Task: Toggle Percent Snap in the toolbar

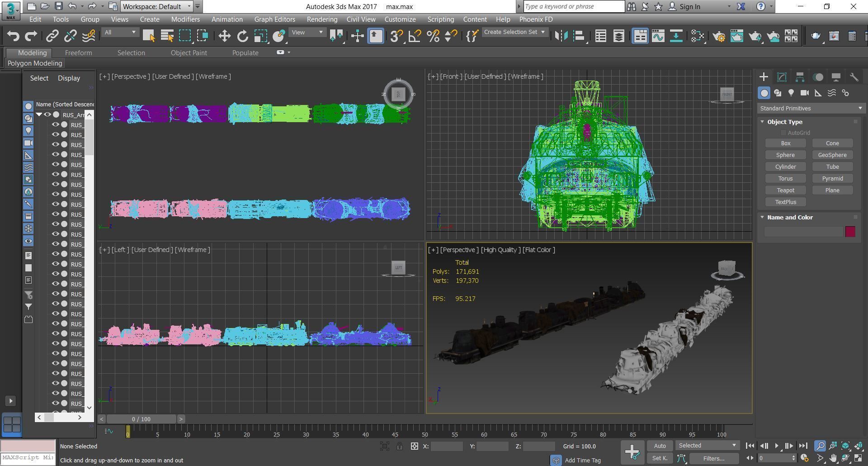Action: tap(433, 36)
